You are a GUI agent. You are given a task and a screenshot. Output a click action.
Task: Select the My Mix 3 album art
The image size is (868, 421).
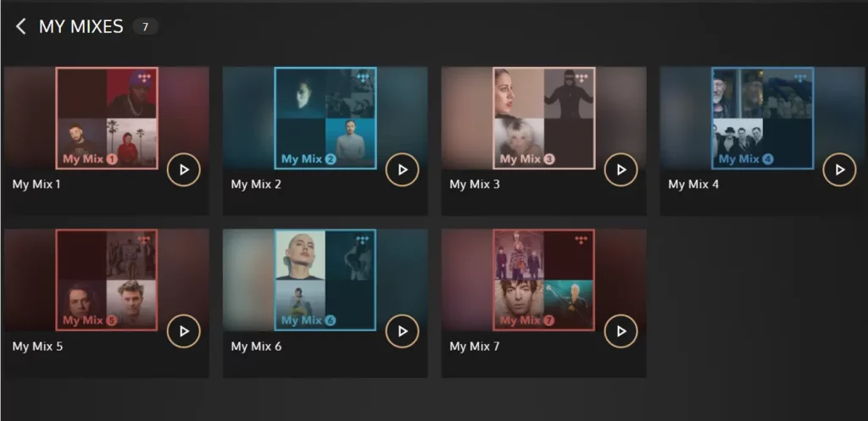click(x=544, y=119)
